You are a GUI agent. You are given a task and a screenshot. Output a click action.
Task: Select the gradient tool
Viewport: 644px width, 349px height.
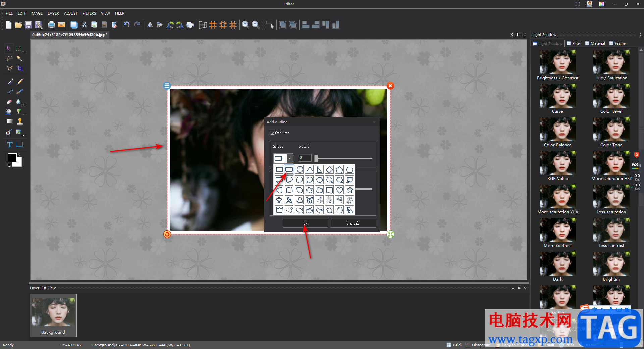coord(10,121)
